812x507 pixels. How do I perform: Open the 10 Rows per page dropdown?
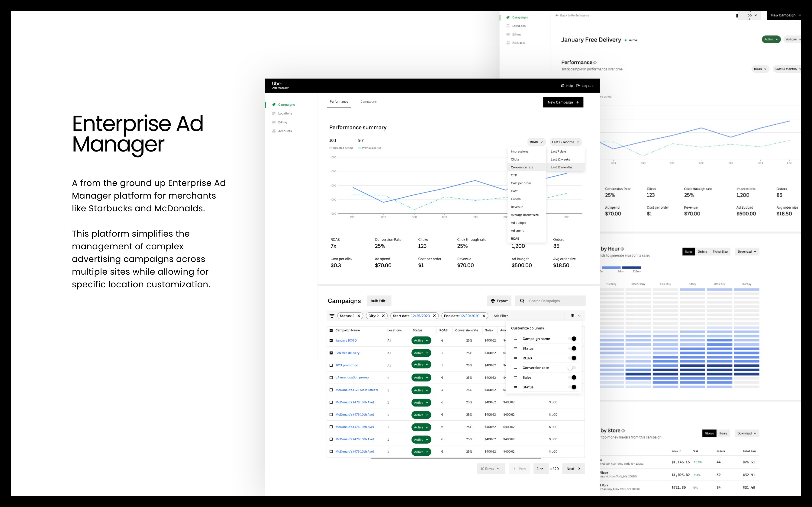click(x=491, y=469)
